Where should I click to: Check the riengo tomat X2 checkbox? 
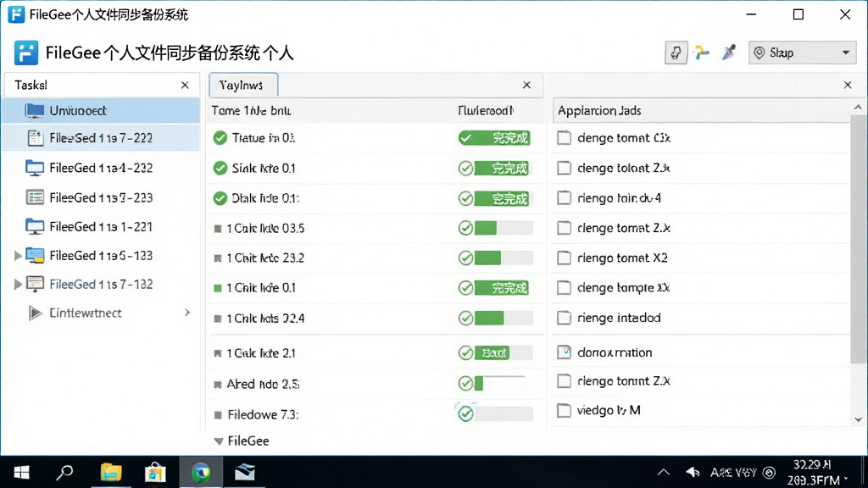(x=564, y=258)
